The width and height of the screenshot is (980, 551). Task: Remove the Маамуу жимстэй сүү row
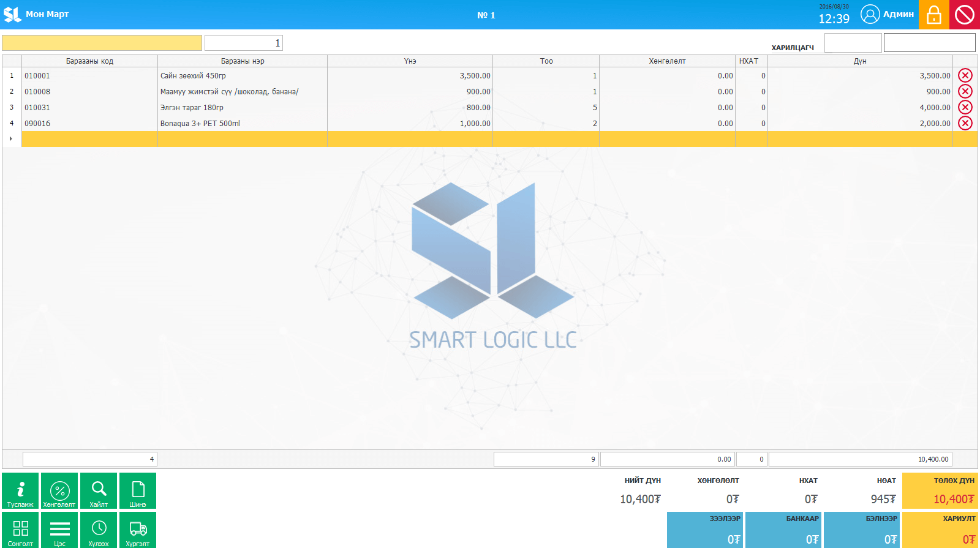(x=965, y=91)
